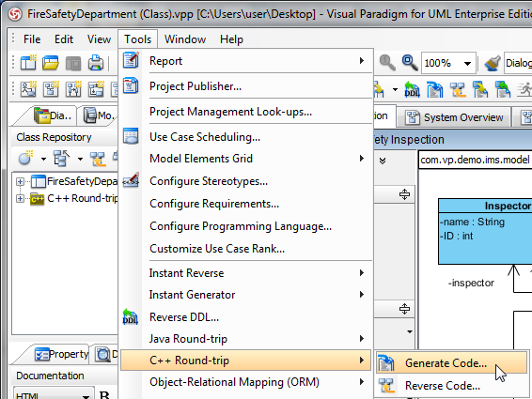The height and width of the screenshot is (399, 532).
Task: Click the Reverse DDL toolbar icon
Action: point(412,89)
